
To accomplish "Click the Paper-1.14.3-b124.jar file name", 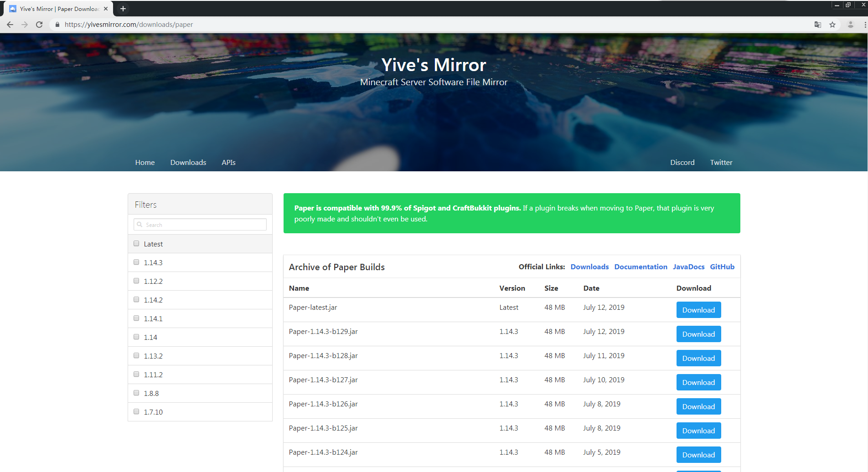I will [x=323, y=452].
